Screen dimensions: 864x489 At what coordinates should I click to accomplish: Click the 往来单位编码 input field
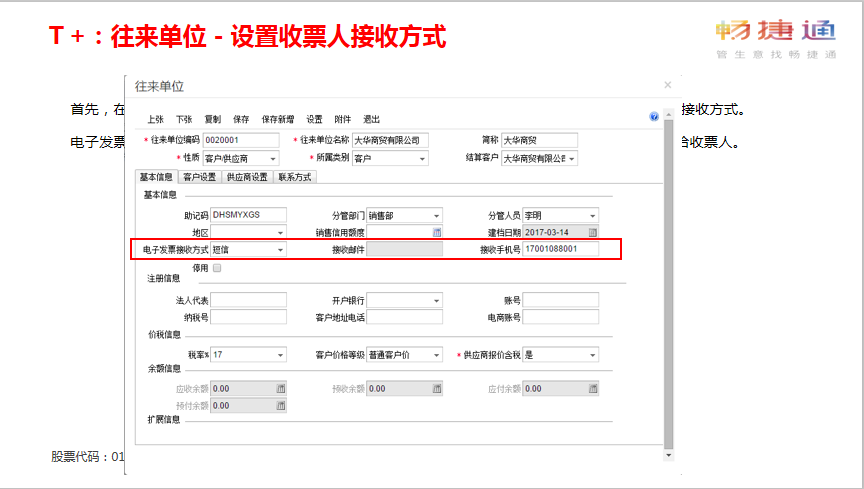pos(241,141)
